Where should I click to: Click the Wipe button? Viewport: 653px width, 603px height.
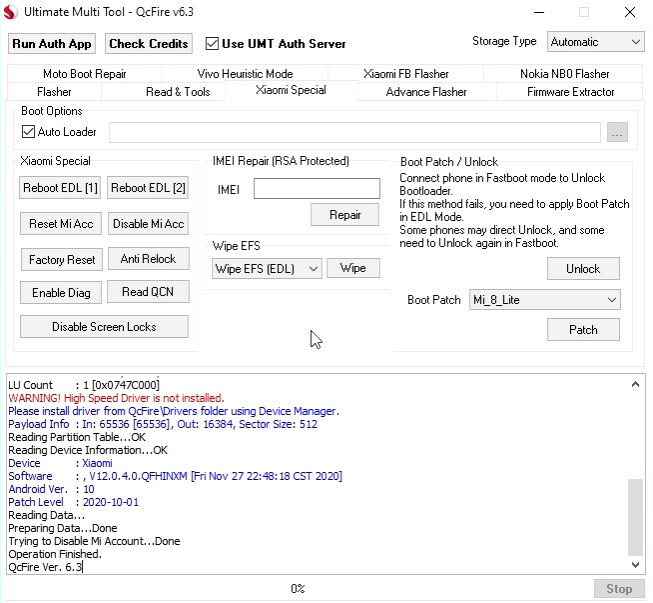click(353, 268)
